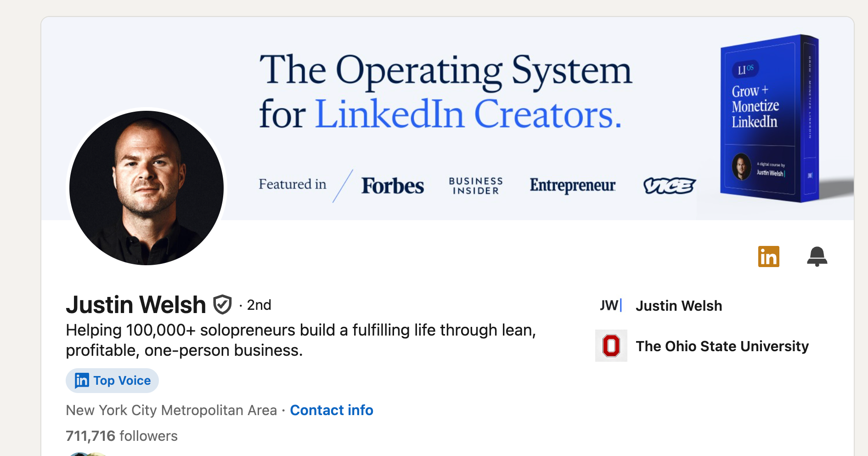Open the Top Voice badge
The image size is (868, 456).
112,381
